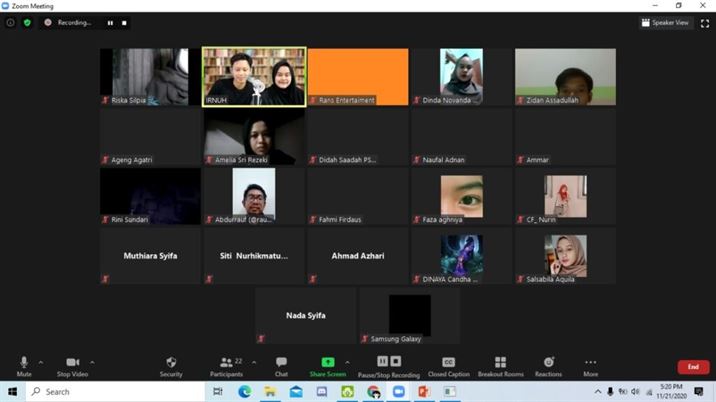This screenshot has height=402, width=716.
Task: Expand audio options arrow next to Mute
Action: (x=41, y=362)
